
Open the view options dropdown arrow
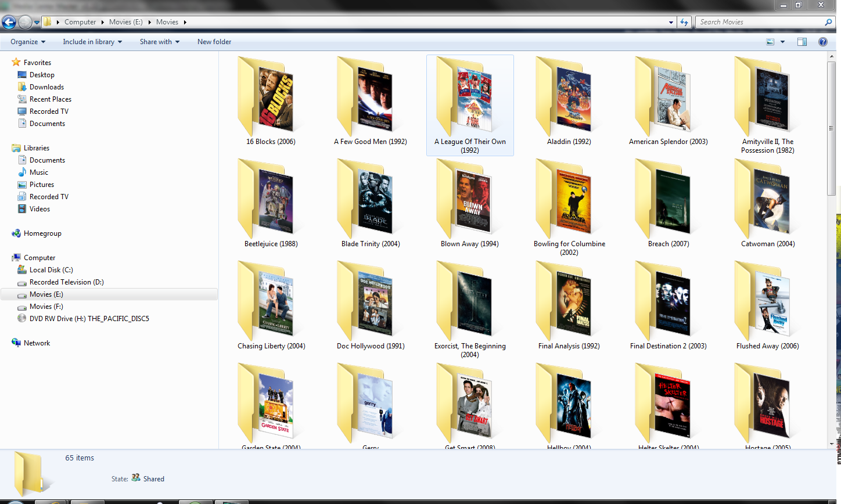(782, 42)
